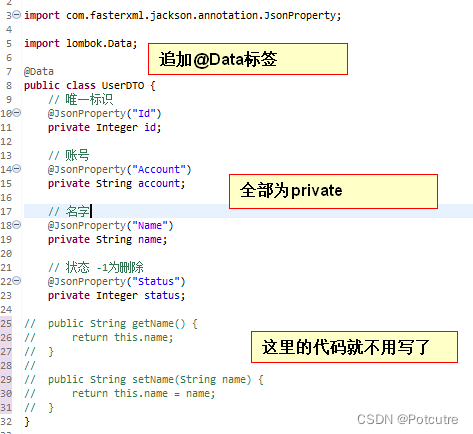Click the comment '账号'
Image resolution: width=473 pixels, height=434 pixels.
pyautogui.click(x=77, y=155)
